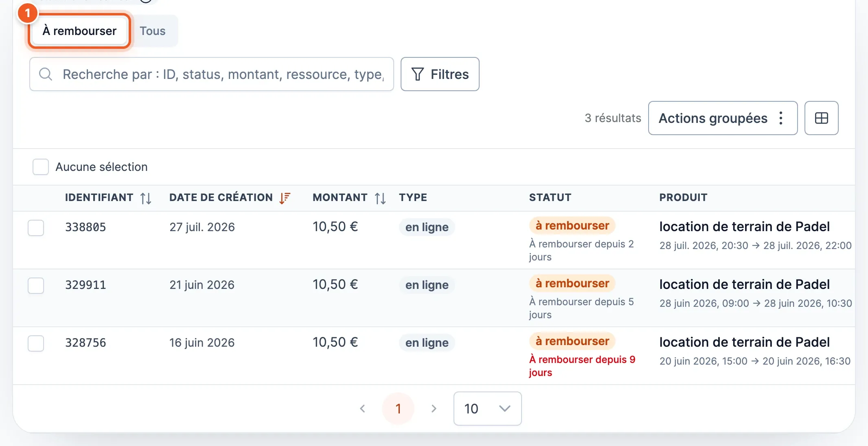Click identifier 338805
This screenshot has height=446, width=868.
[85, 227]
